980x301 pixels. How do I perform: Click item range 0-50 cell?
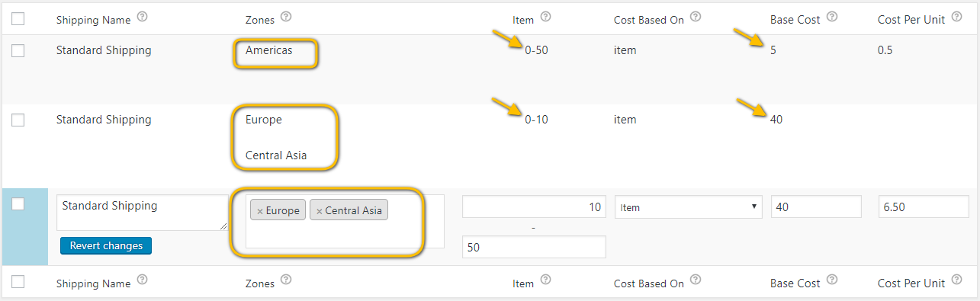click(536, 50)
